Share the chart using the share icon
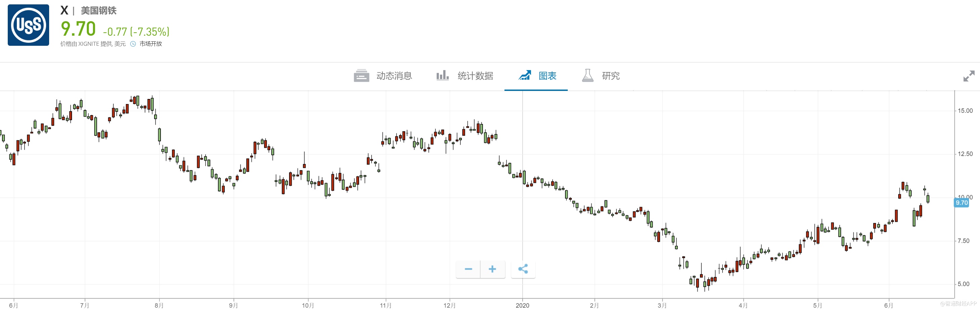 coord(523,269)
